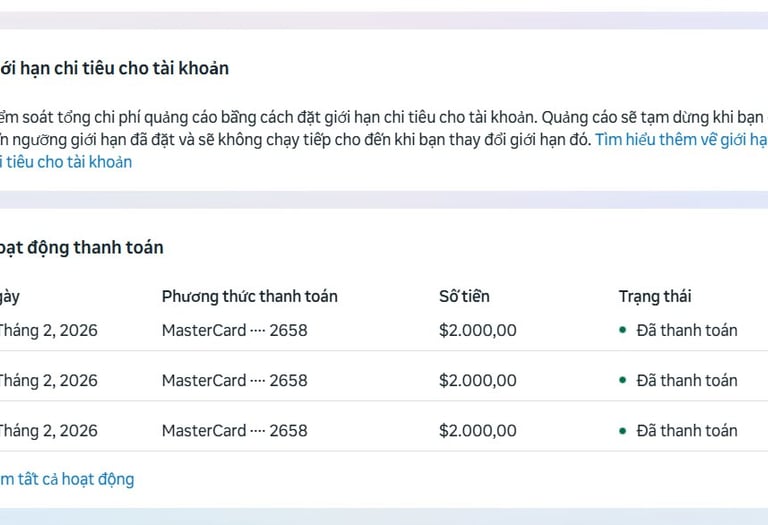Click "Đã thanh toán" status text in third row
768x525 pixels.
click(686, 430)
